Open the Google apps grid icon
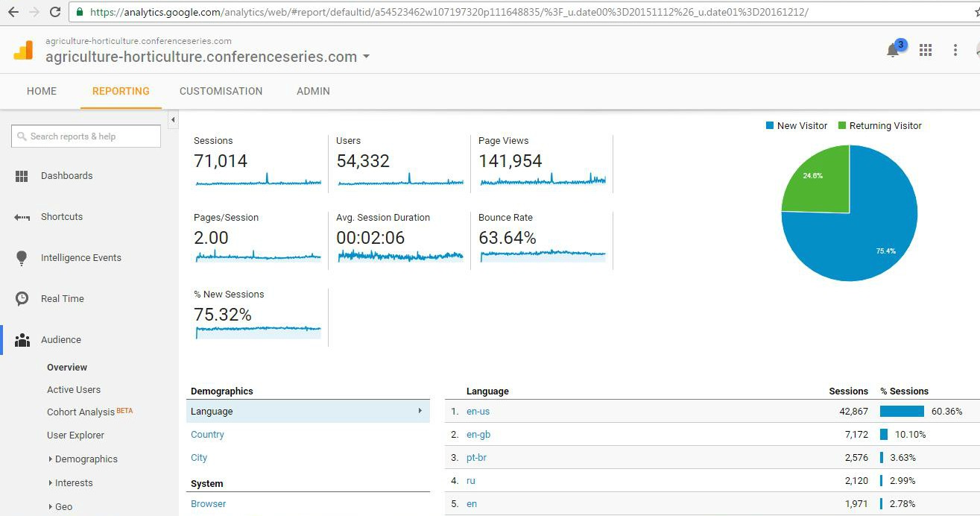The height and width of the screenshot is (516, 980). point(926,50)
